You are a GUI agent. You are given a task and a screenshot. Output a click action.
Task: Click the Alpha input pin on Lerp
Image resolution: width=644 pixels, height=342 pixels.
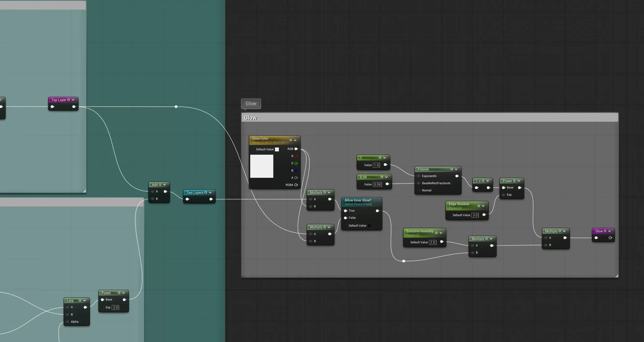point(67,322)
